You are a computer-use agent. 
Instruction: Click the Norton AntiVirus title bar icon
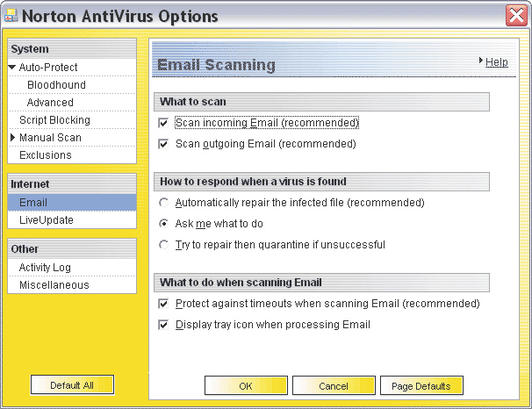click(11, 16)
